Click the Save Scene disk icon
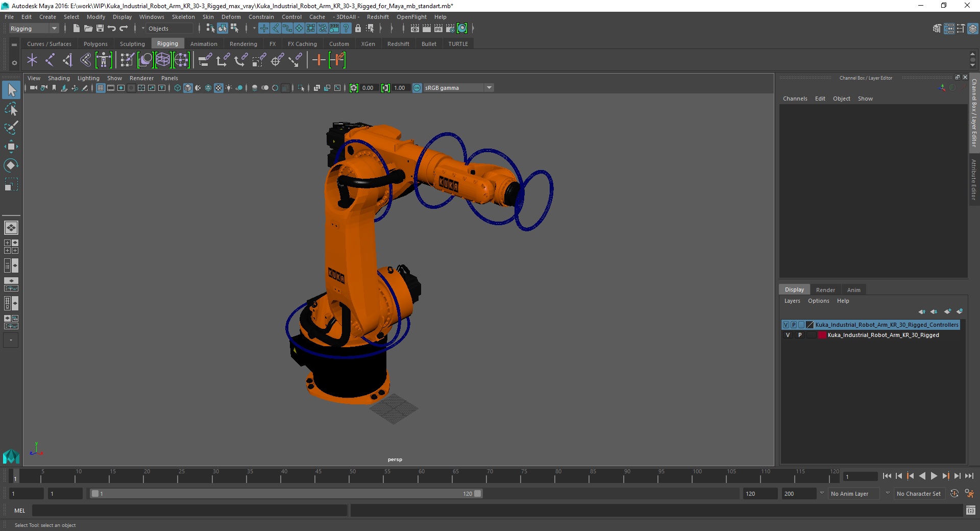Viewport: 980px width, 531px height. click(x=100, y=29)
